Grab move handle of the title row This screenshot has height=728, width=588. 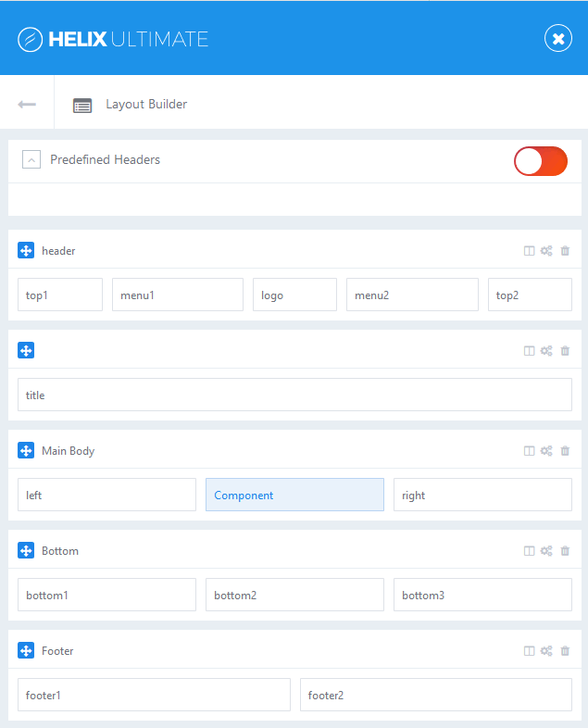coord(26,350)
